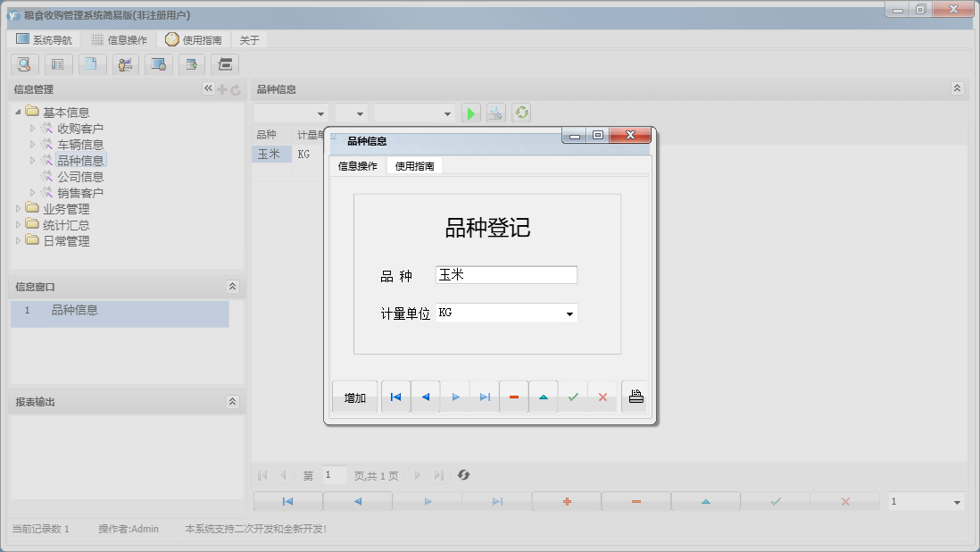Open the 计量单位 KG dropdown
The image size is (980, 552).
click(x=569, y=314)
